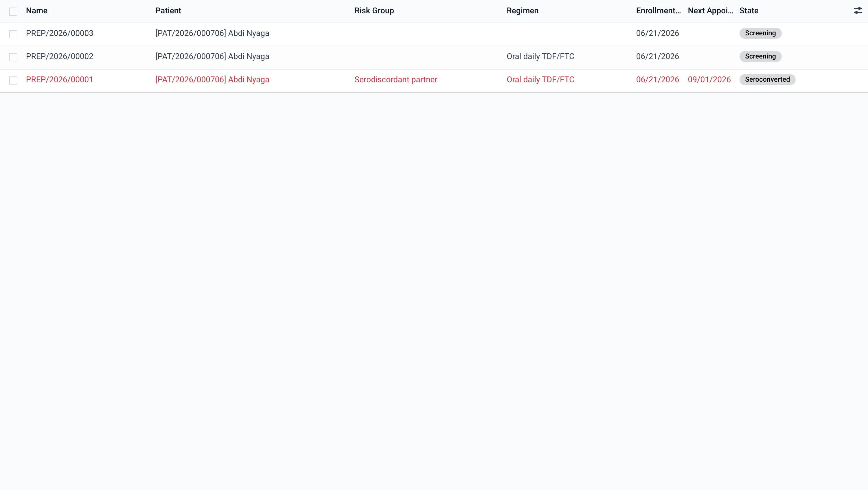Toggle the select-all checkbox in header
Screen dimensions: 868x490
pyautogui.click(x=13, y=12)
